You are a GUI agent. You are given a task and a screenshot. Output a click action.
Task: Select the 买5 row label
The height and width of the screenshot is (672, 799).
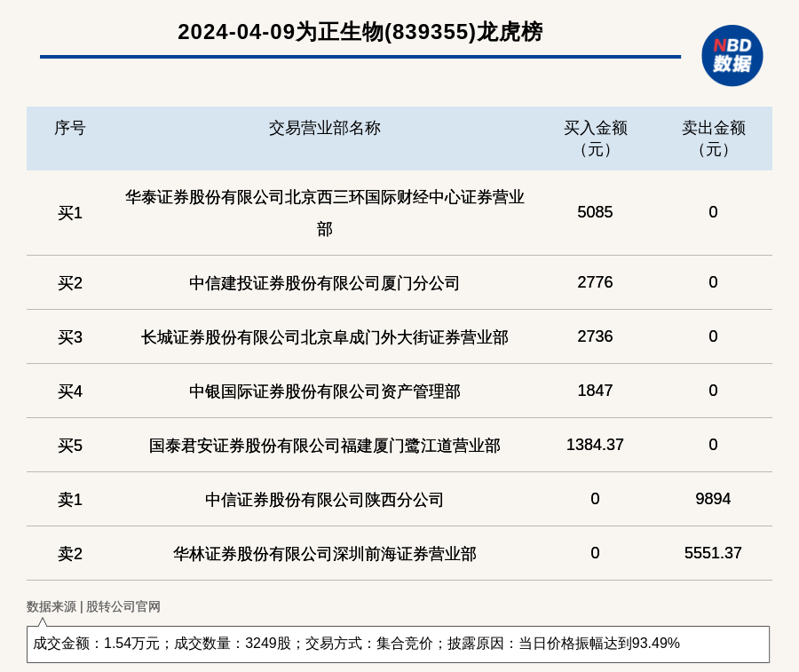pyautogui.click(x=70, y=446)
